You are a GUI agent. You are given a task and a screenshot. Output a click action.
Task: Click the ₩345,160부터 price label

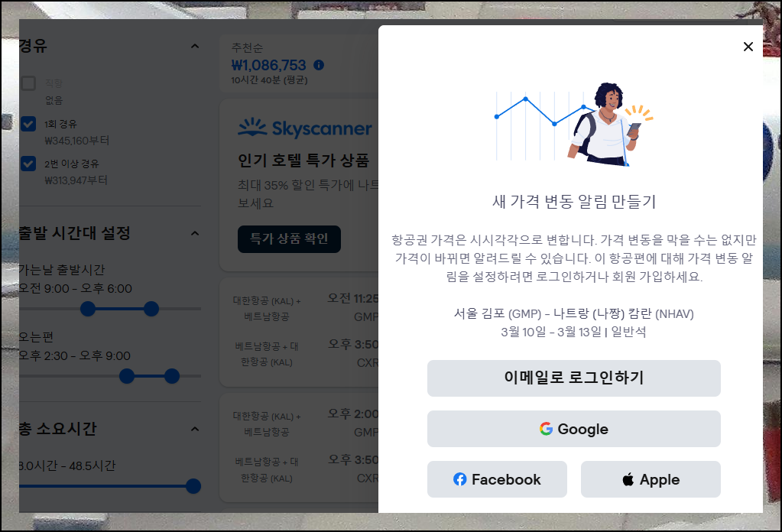pos(76,141)
